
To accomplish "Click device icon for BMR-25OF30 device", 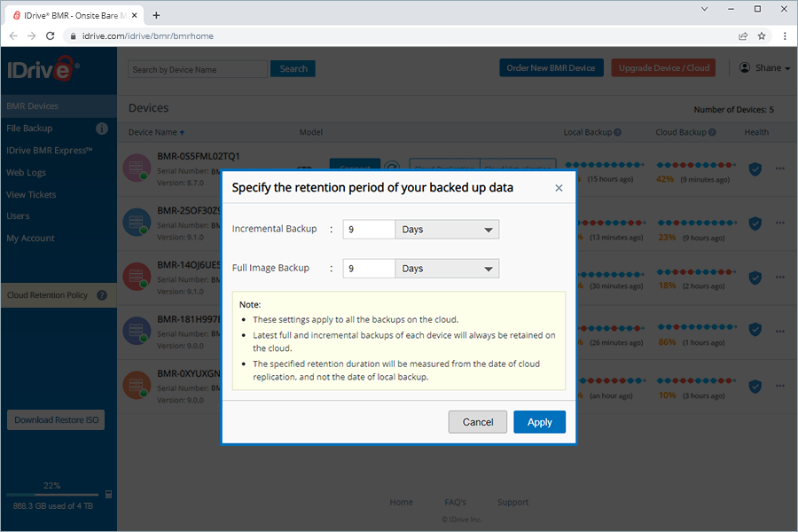I will (x=137, y=222).
